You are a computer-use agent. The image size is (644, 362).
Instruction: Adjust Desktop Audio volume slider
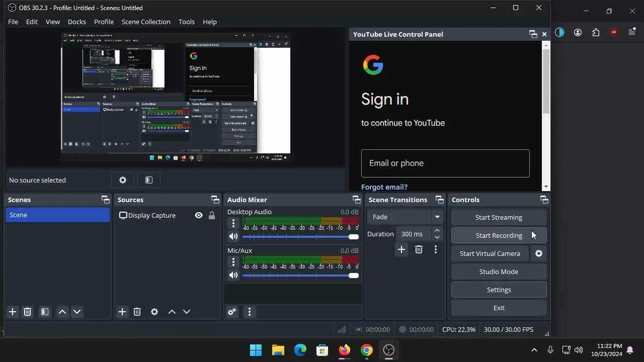[300, 237]
